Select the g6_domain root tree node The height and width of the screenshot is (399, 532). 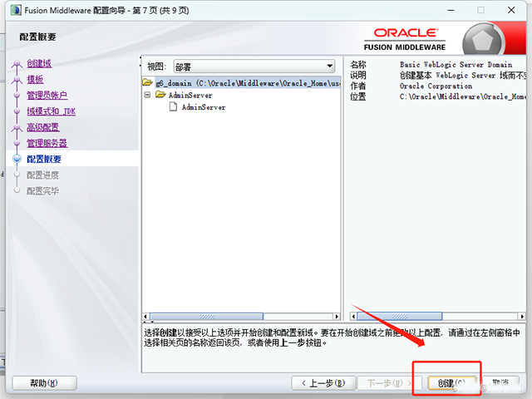[x=248, y=83]
